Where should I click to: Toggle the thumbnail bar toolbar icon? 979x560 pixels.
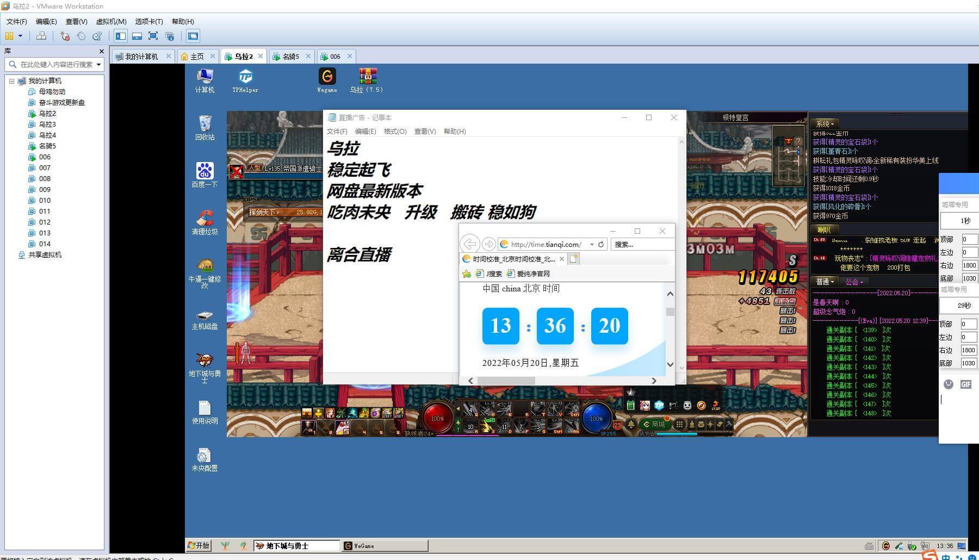(137, 36)
